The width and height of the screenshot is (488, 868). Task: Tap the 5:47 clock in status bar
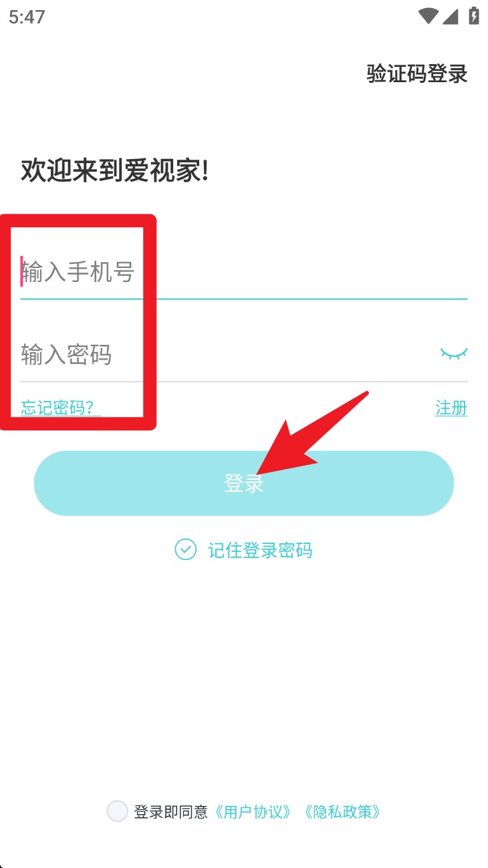pyautogui.click(x=27, y=17)
